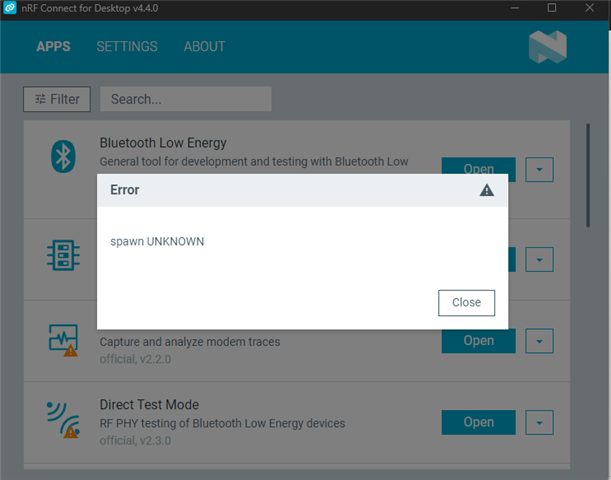Go to the ABOUT tab
The width and height of the screenshot is (611, 480).
click(204, 47)
